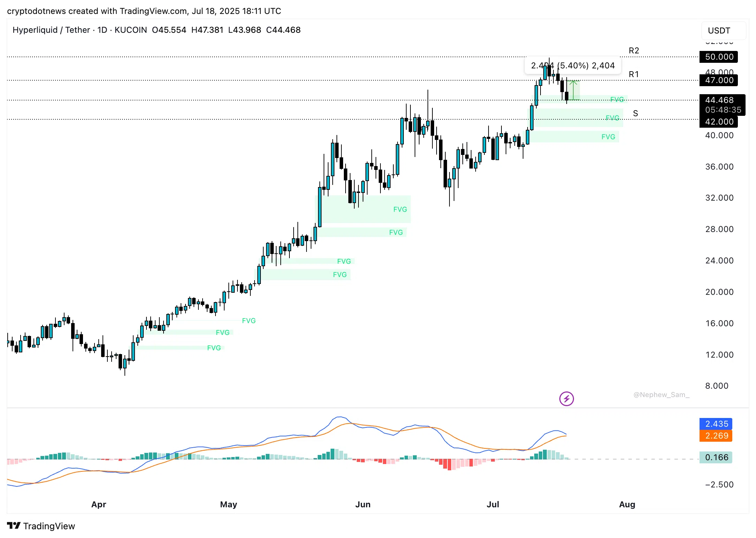Screen dimensions: 756x538
Task: Click the MACD value 2.435
Action: tap(716, 424)
